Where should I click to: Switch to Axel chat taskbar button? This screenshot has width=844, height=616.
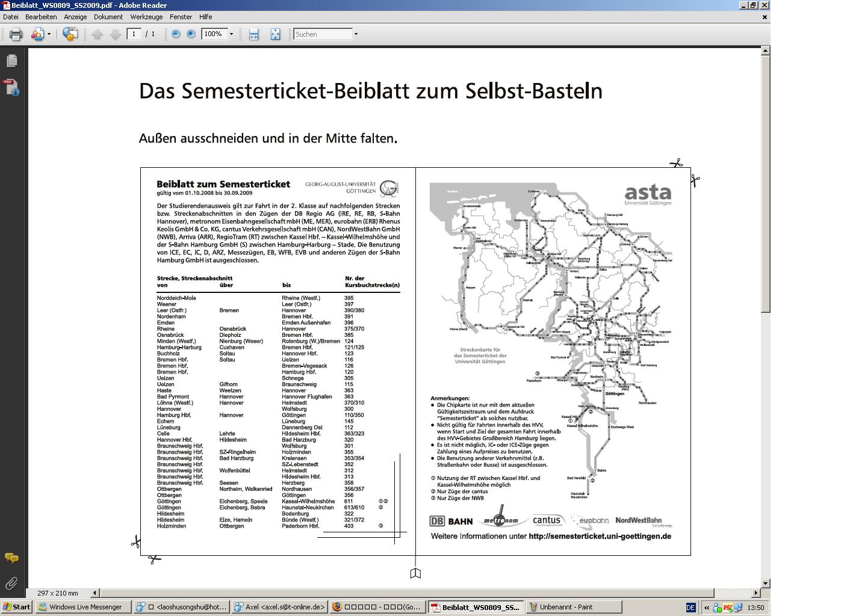tap(280, 606)
